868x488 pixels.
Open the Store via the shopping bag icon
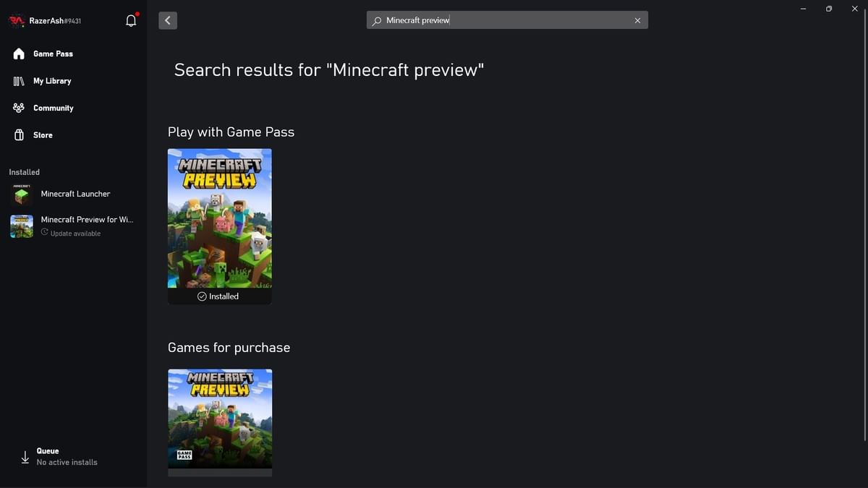[x=18, y=134]
